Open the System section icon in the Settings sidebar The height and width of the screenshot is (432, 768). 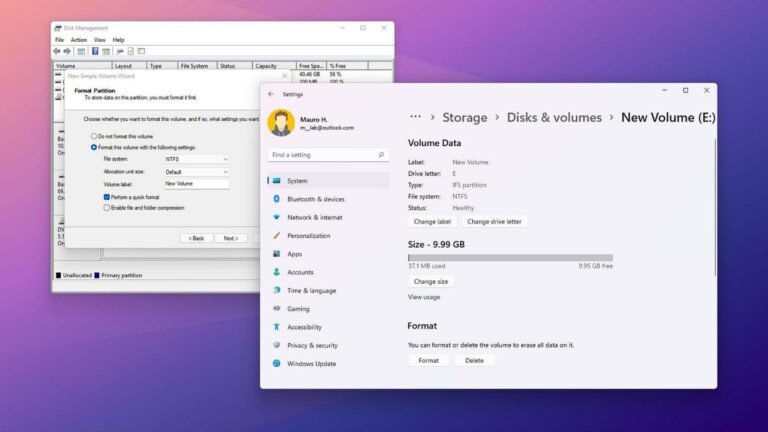[x=277, y=181]
